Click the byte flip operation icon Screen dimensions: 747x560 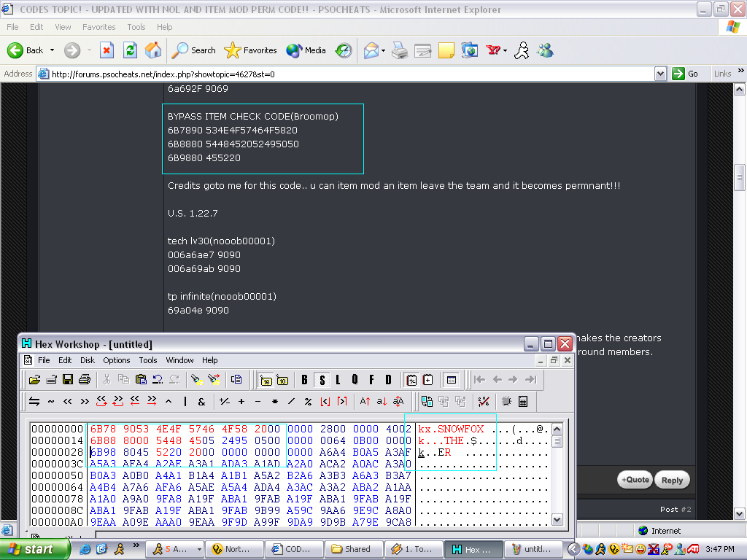coord(34,402)
